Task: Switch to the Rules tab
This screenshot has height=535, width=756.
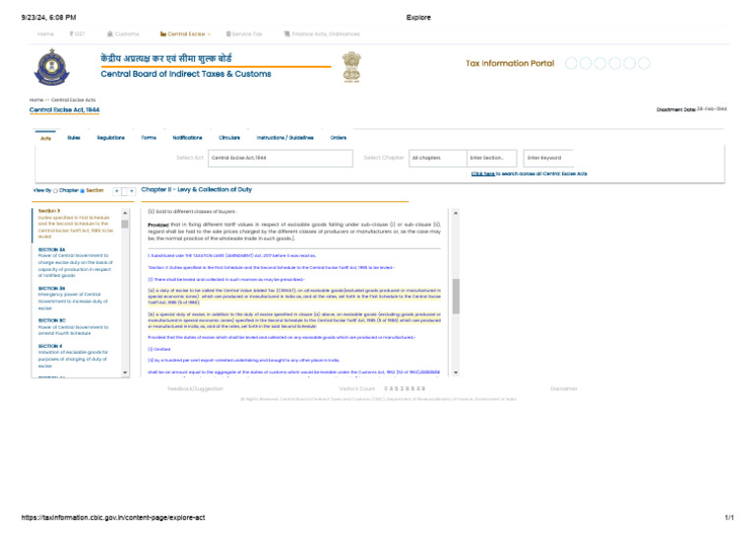Action: 74,138
